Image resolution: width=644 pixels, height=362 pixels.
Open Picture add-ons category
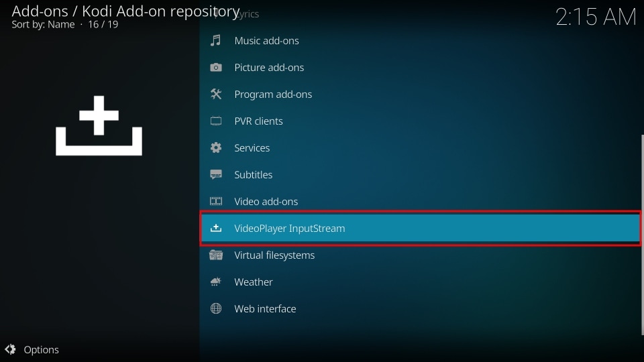tap(420, 67)
